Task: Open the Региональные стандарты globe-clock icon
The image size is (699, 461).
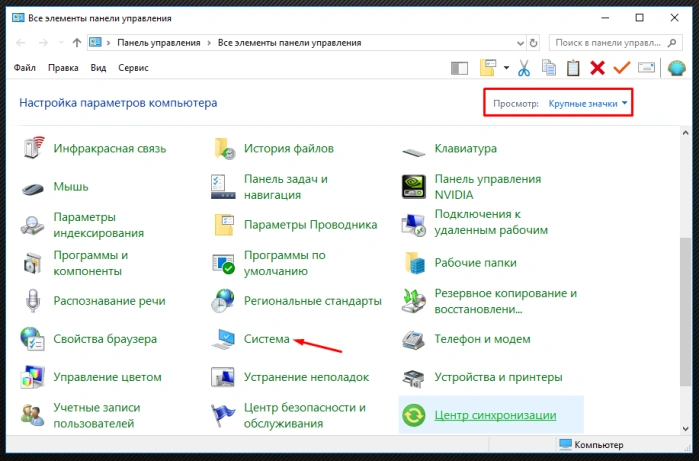Action: [x=223, y=300]
